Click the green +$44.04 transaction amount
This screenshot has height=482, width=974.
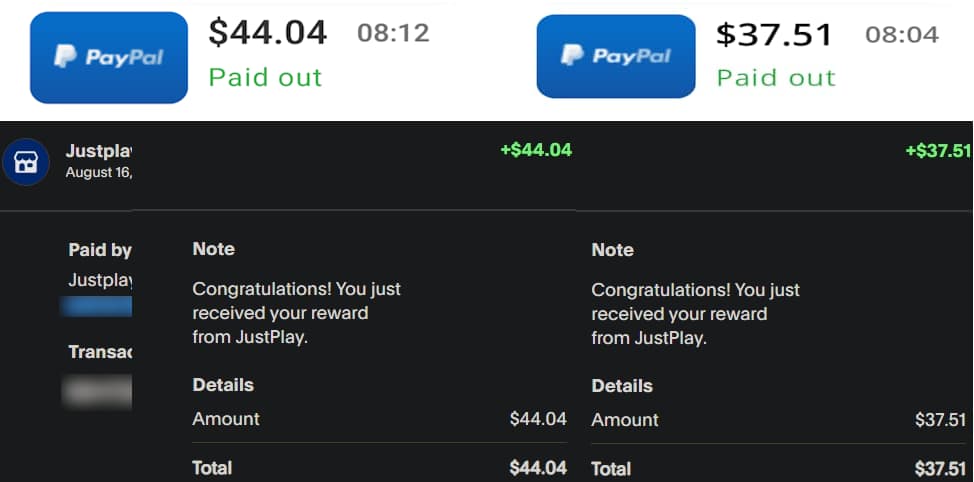pos(536,150)
